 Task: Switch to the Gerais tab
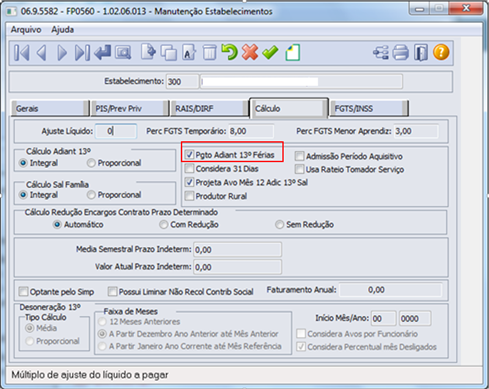(x=50, y=108)
